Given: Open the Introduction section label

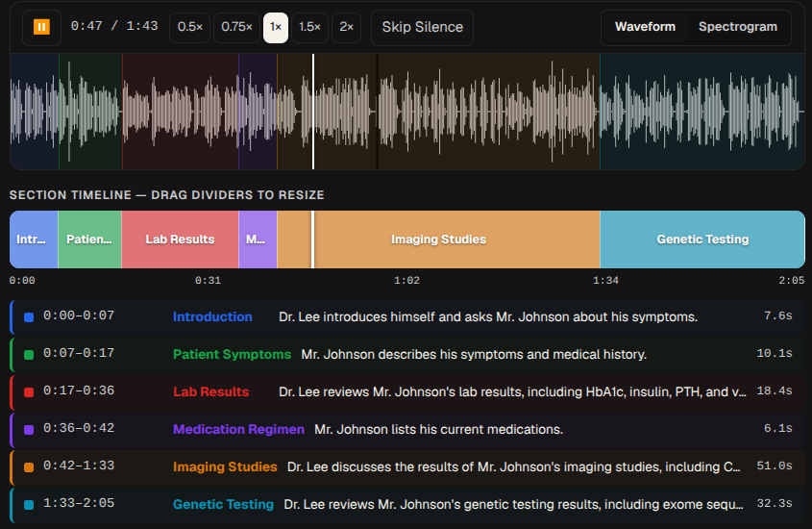Looking at the screenshot, I should 212,316.
